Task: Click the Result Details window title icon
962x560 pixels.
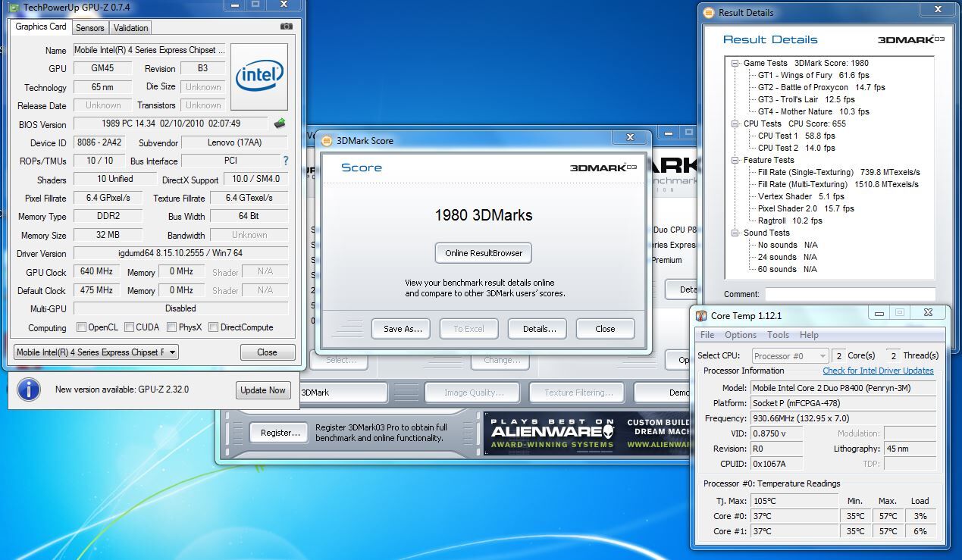Action: 709,12
